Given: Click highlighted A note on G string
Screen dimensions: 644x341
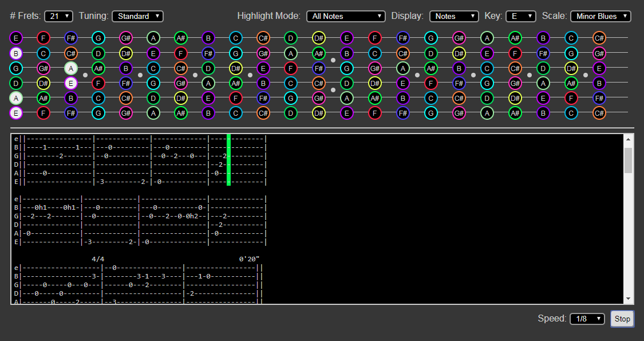Looking at the screenshot, I should [70, 68].
